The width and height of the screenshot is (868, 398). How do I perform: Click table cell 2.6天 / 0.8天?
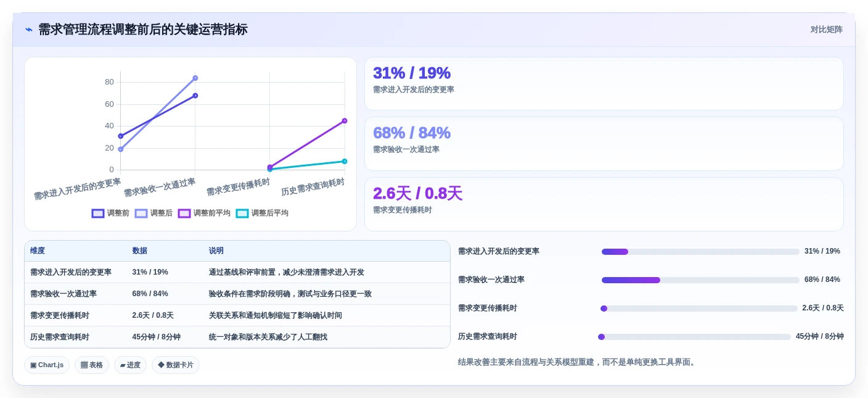pos(153,315)
